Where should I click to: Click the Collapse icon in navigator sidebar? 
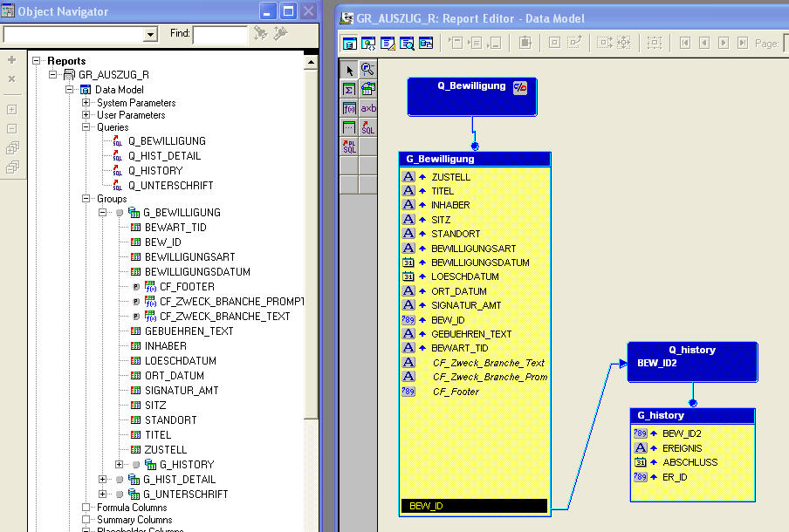coord(12,128)
